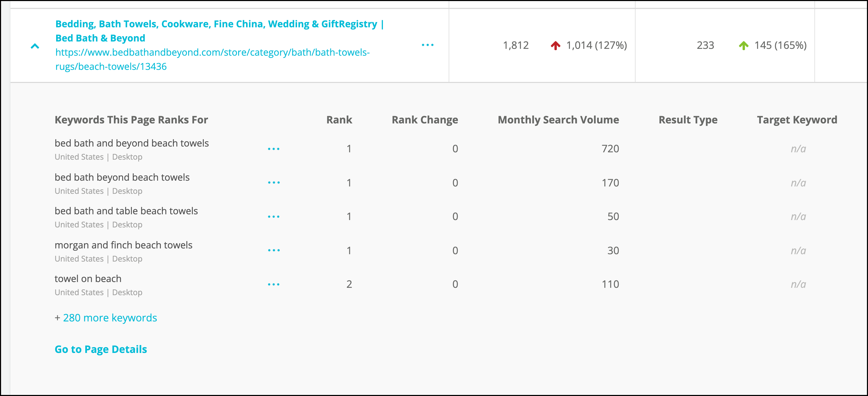868x396 pixels.
Task: Select keyword 'morgan and finch beach towels'
Action: click(123, 245)
